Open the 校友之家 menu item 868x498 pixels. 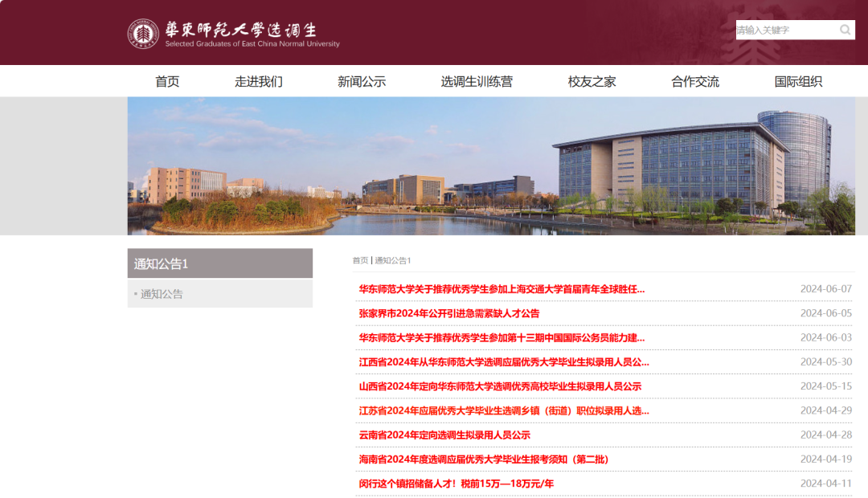coord(592,81)
